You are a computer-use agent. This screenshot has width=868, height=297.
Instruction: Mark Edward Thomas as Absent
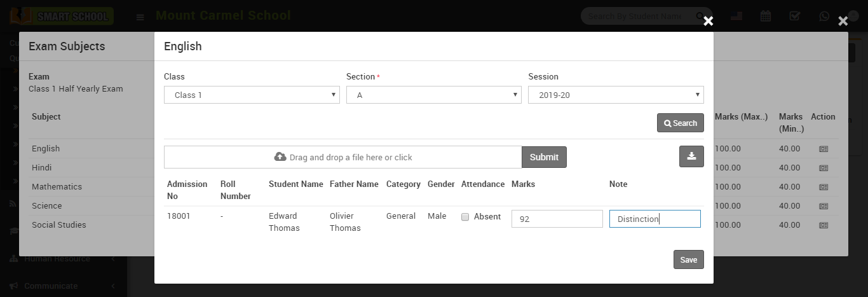465,217
